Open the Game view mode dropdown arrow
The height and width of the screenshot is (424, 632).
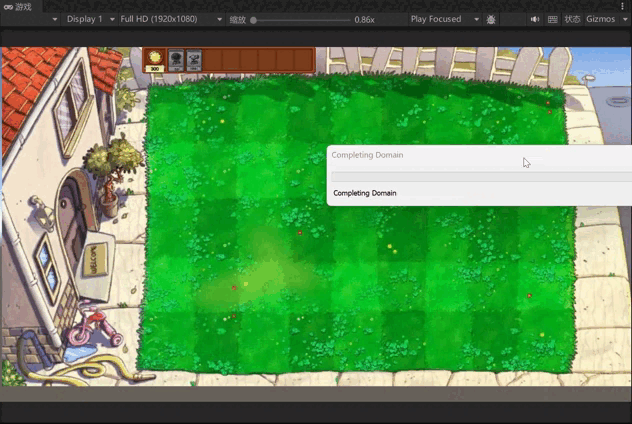(55, 19)
